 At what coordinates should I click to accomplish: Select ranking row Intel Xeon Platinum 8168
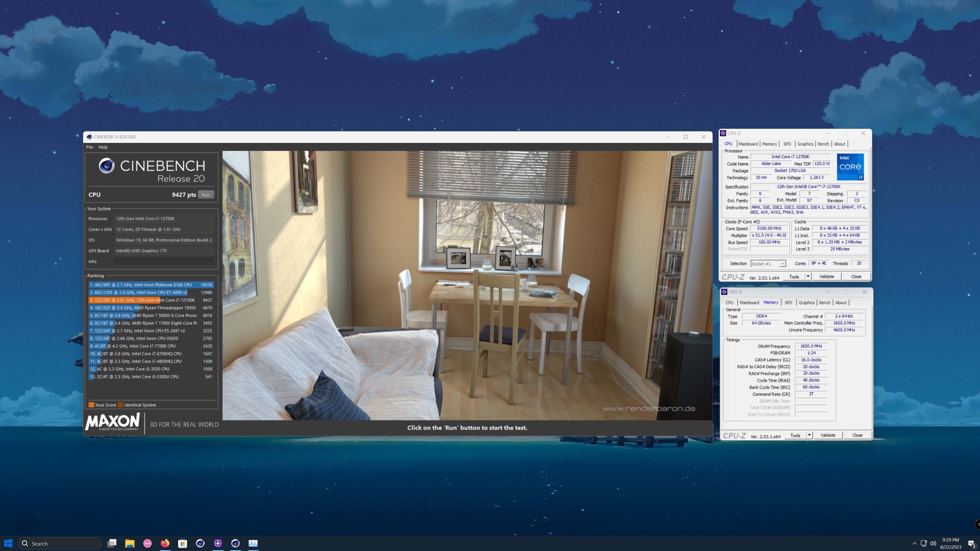point(151,284)
